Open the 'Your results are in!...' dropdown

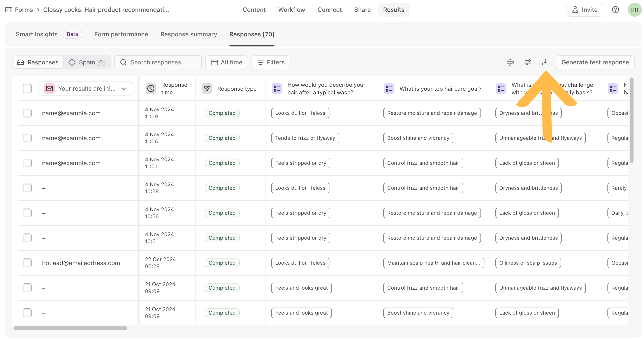(86, 89)
